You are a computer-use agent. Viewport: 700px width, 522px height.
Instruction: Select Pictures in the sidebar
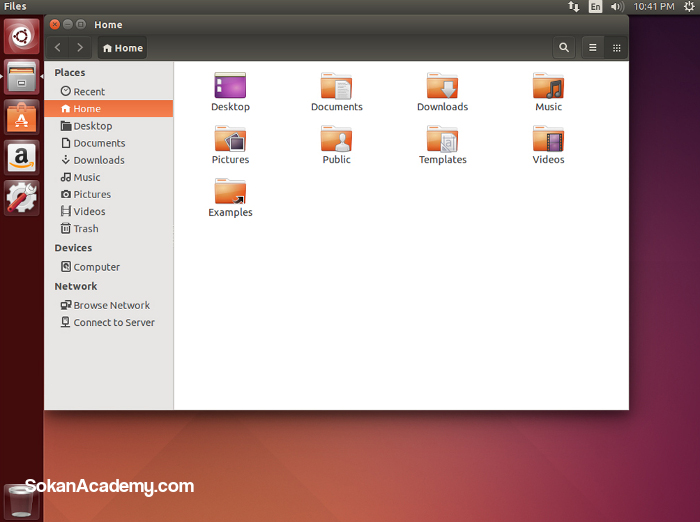(x=108, y=194)
